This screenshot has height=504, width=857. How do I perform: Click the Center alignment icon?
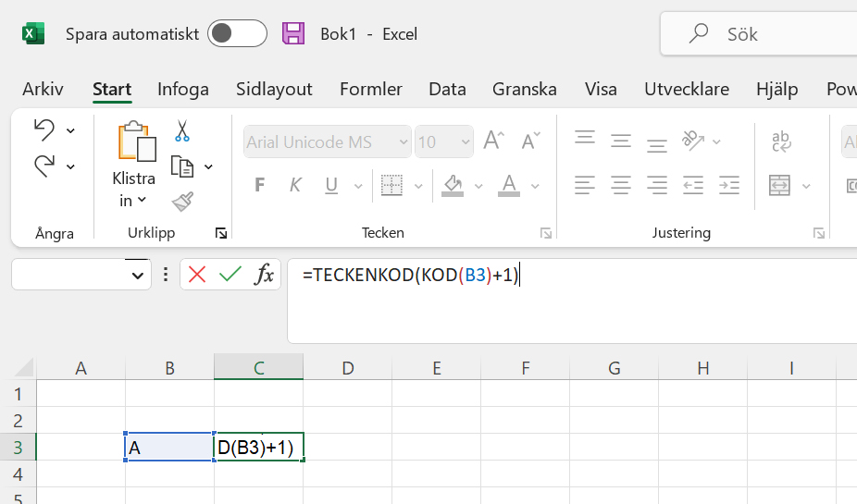coord(621,185)
